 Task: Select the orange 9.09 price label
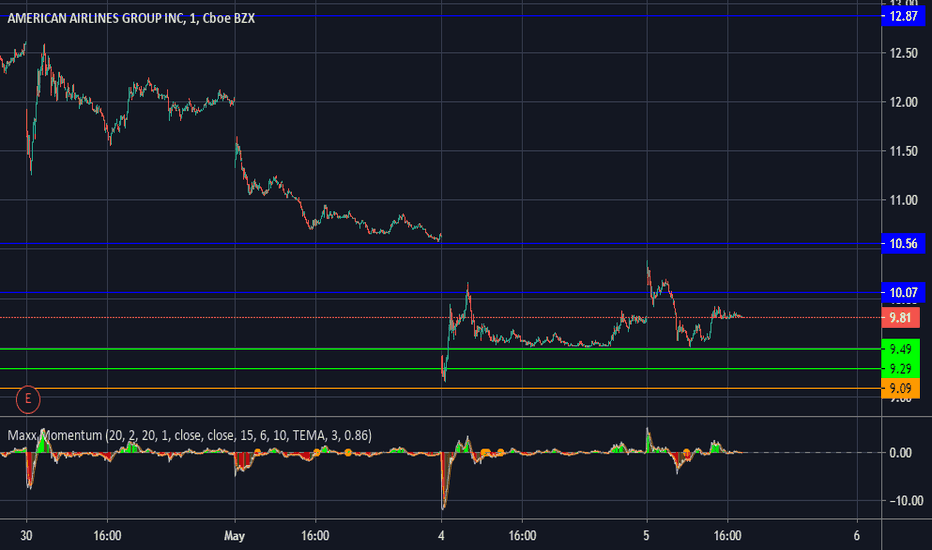click(900, 388)
